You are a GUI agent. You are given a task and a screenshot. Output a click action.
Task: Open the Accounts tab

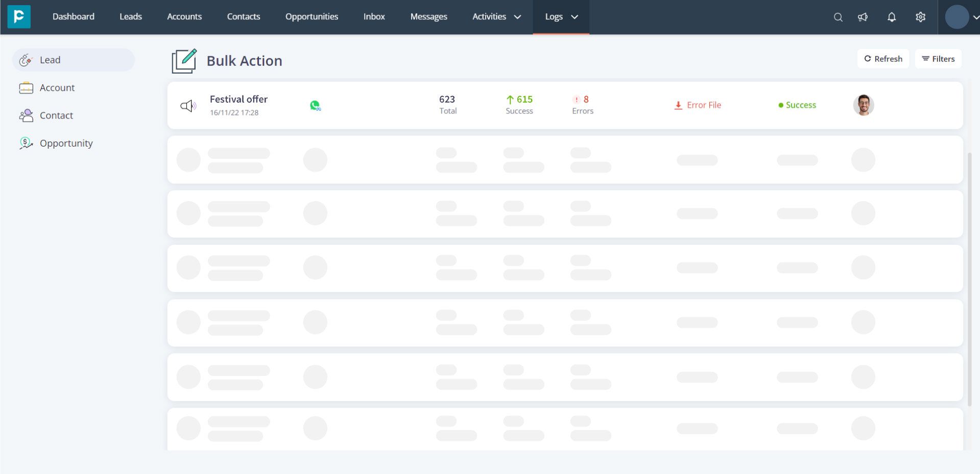pos(184,16)
